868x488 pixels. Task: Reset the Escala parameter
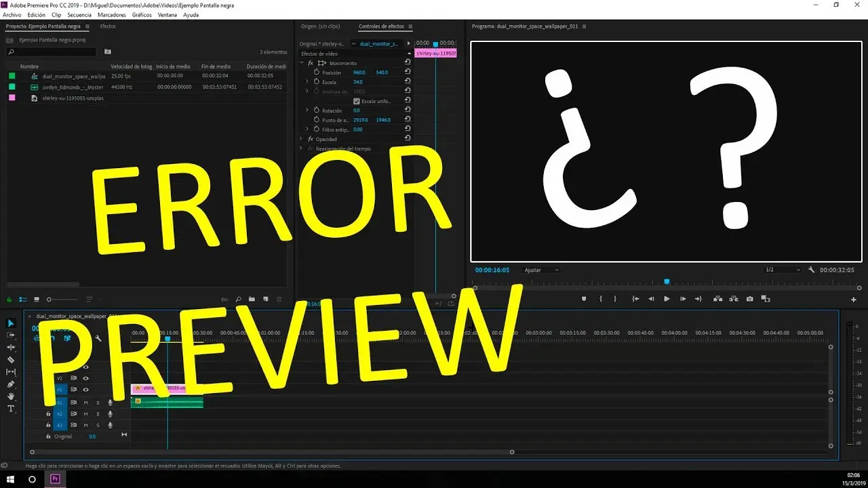pyautogui.click(x=408, y=81)
